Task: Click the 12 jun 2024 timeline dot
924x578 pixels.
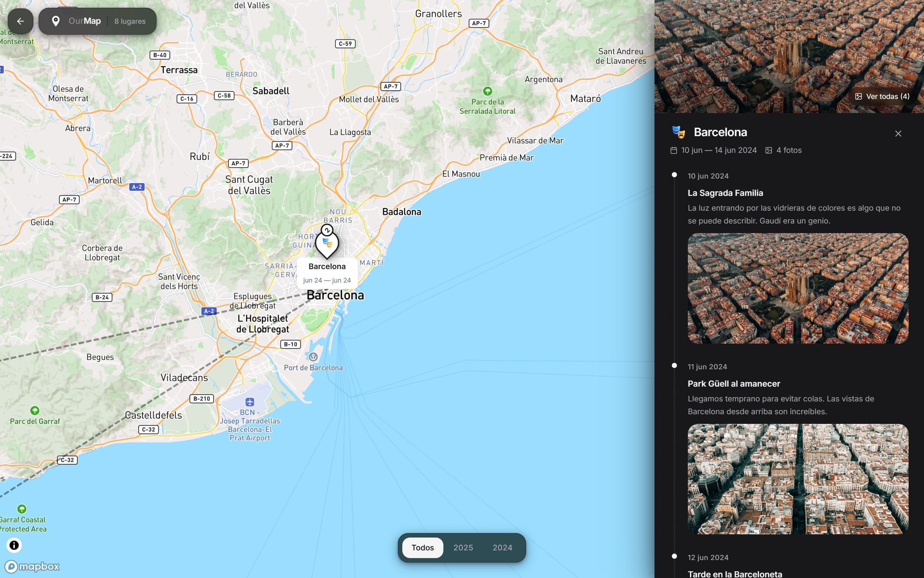Action: coord(674,556)
